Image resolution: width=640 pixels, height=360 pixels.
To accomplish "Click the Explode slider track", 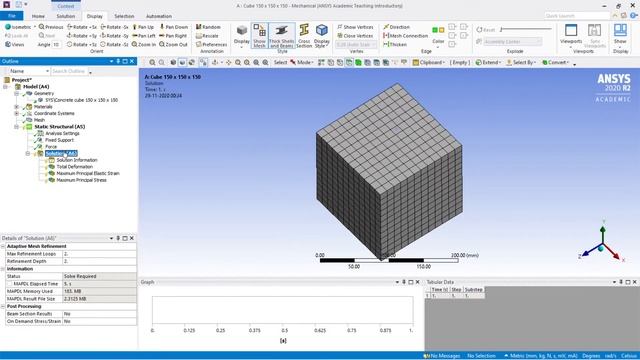I will point(527,29).
